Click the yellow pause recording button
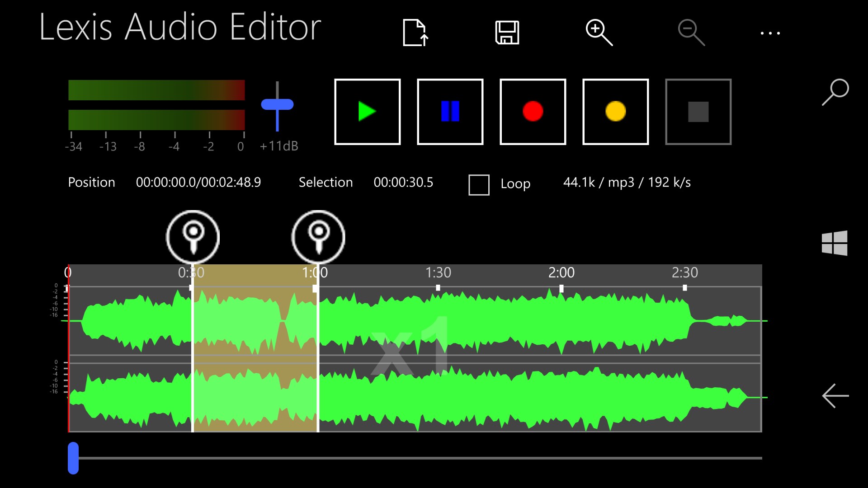This screenshot has height=488, width=868. 615,111
